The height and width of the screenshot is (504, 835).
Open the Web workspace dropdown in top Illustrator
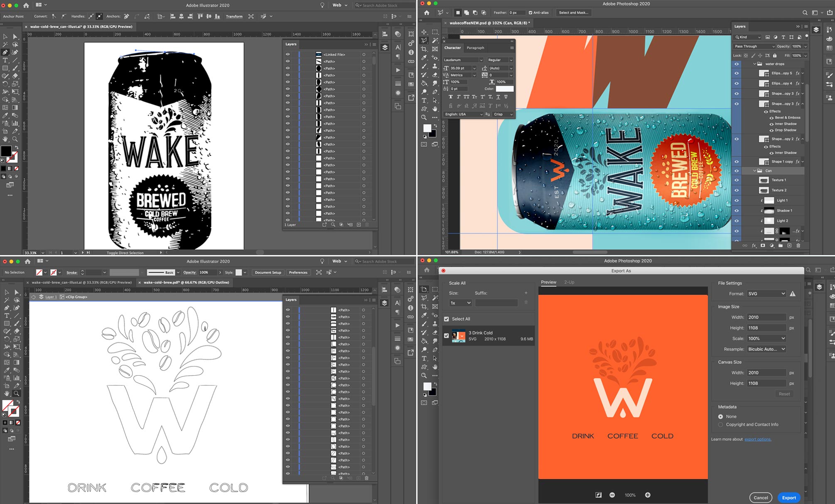pyautogui.click(x=340, y=5)
